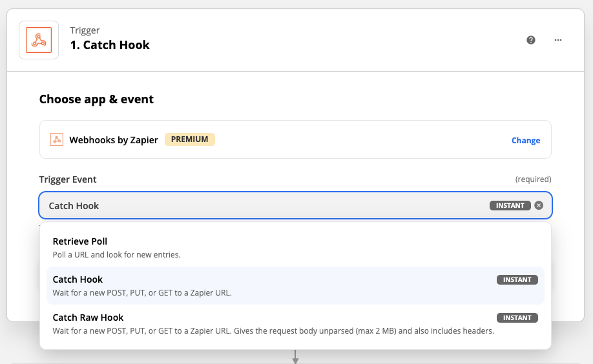This screenshot has height=364, width=593.
Task: Click the Trigger label above step title
Action: [x=85, y=30]
